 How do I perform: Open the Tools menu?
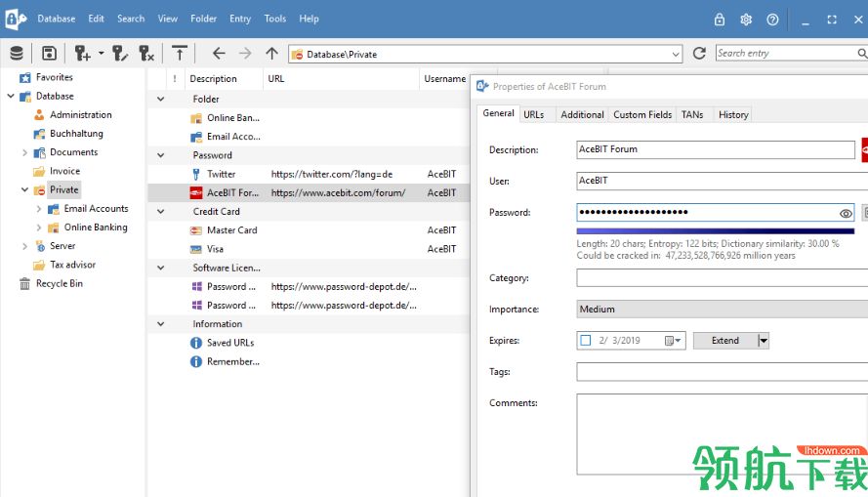coord(275,19)
